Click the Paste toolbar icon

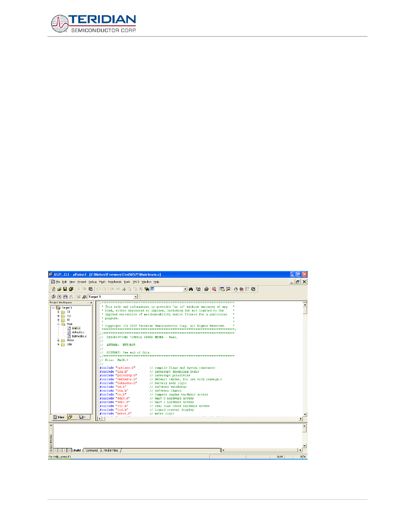(90, 289)
